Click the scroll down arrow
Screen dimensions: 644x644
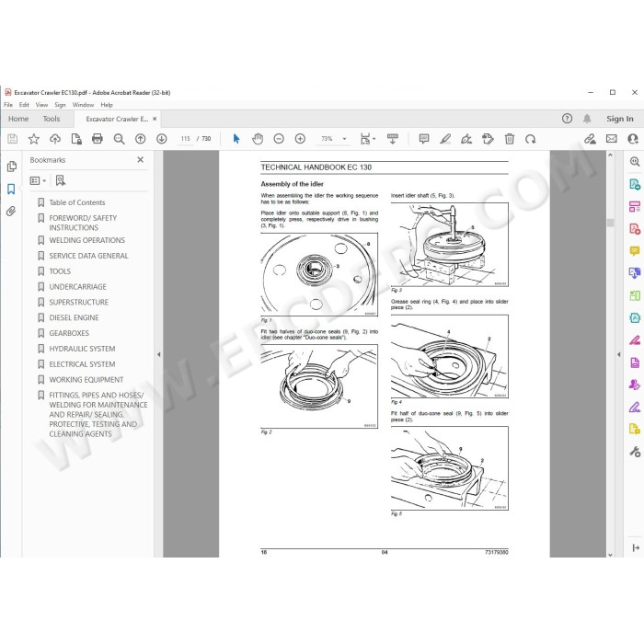(x=610, y=554)
